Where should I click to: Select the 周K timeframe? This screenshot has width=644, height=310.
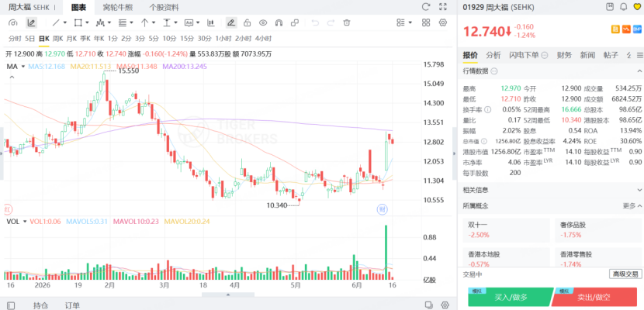[58, 39]
